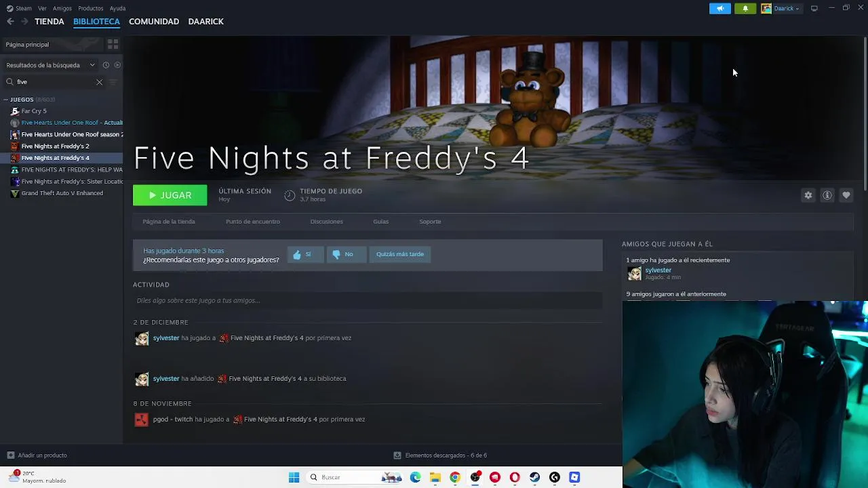Clear the library search with X
868x488 pixels.
(x=99, y=82)
